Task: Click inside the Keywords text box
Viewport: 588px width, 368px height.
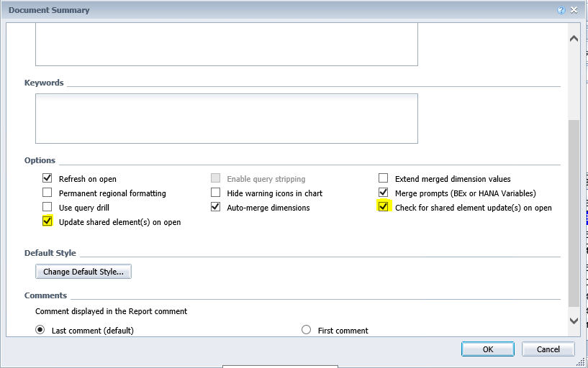Action: point(227,119)
